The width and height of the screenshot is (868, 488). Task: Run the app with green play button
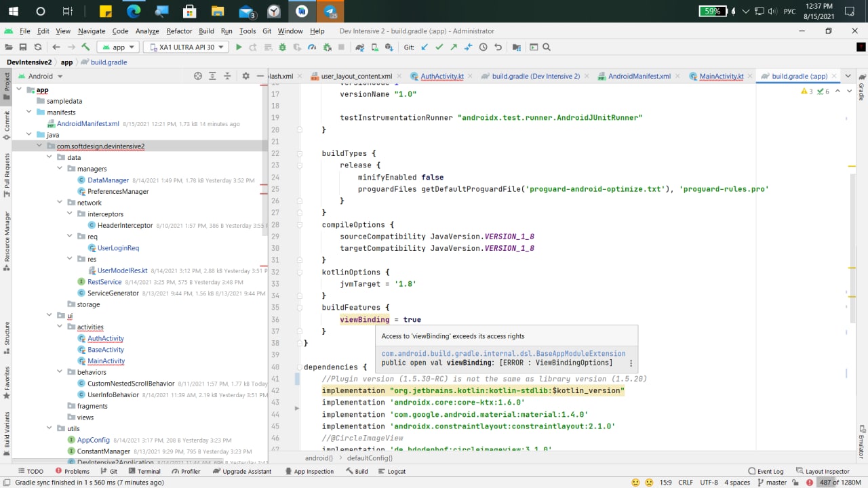pos(239,47)
